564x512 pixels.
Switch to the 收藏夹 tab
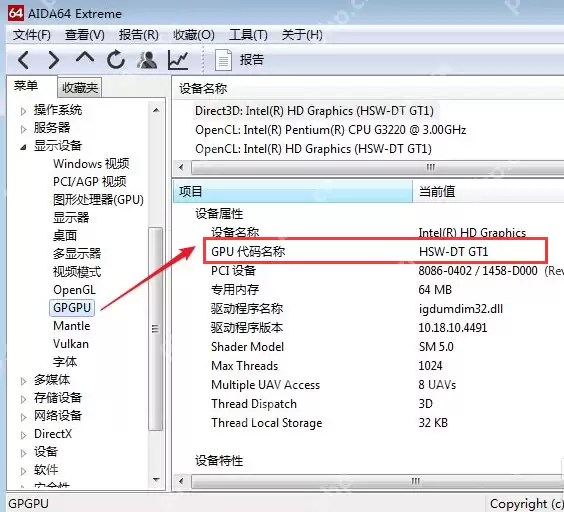[x=80, y=87]
